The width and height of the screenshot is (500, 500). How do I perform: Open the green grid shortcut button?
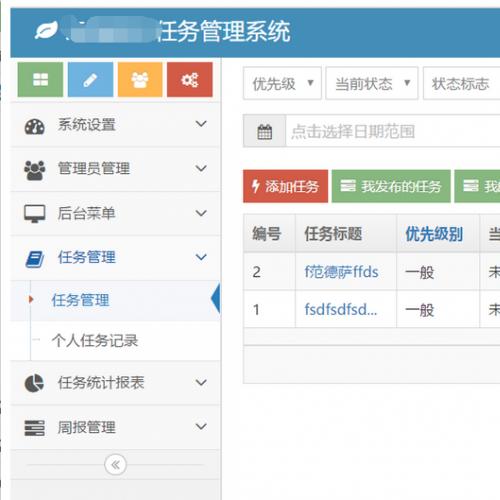pos(40,79)
